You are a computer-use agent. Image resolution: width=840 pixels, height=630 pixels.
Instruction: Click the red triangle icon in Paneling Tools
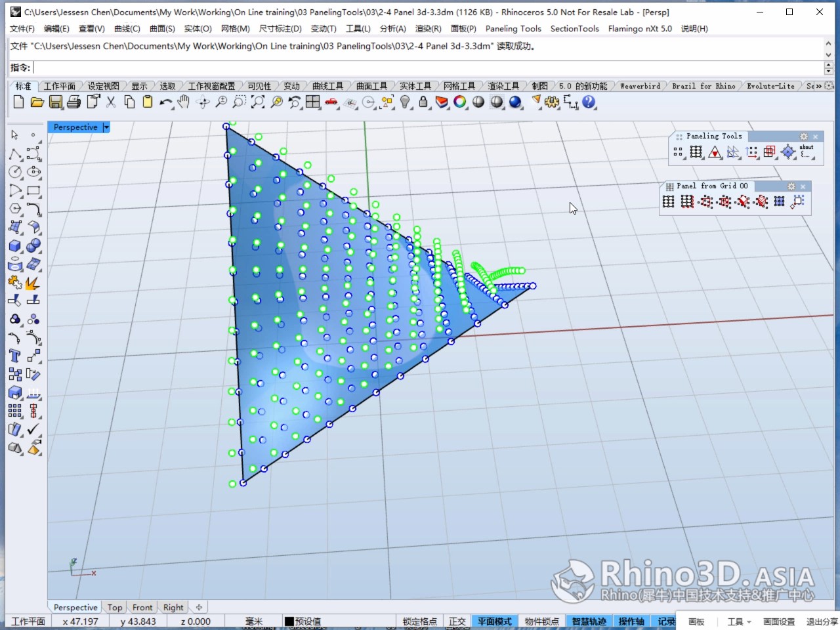tap(715, 152)
